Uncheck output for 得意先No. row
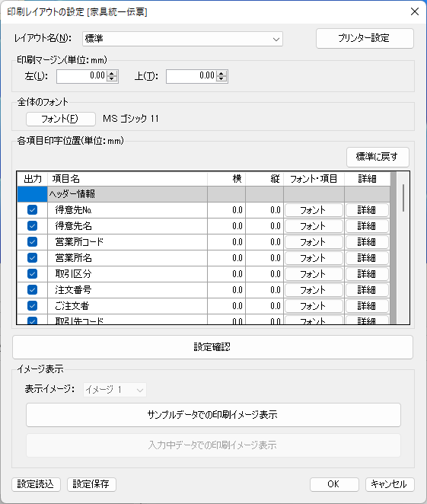The width and height of the screenshot is (427, 504). [32, 210]
